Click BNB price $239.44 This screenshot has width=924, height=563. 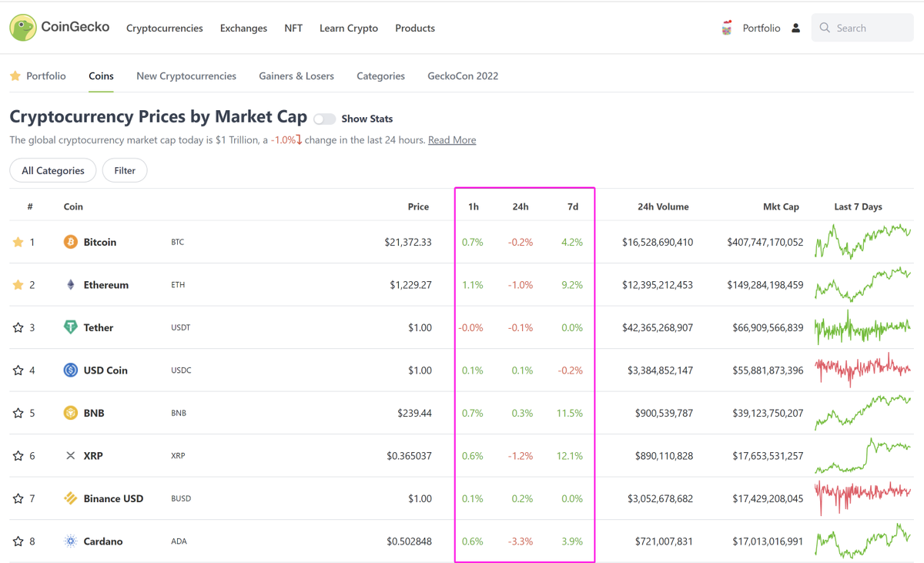(x=414, y=413)
